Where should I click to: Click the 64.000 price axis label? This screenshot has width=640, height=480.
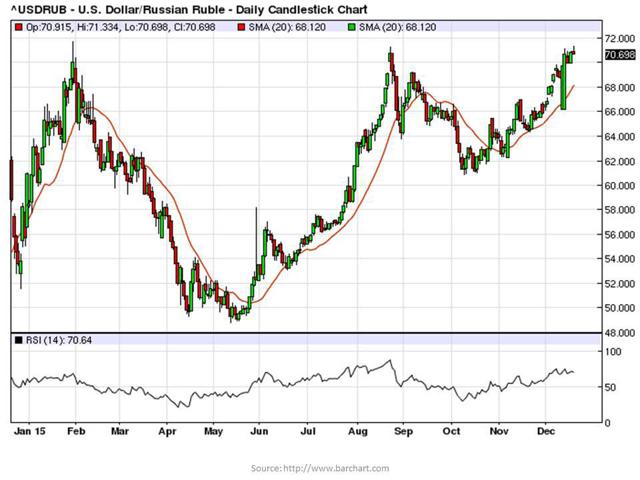[620, 136]
